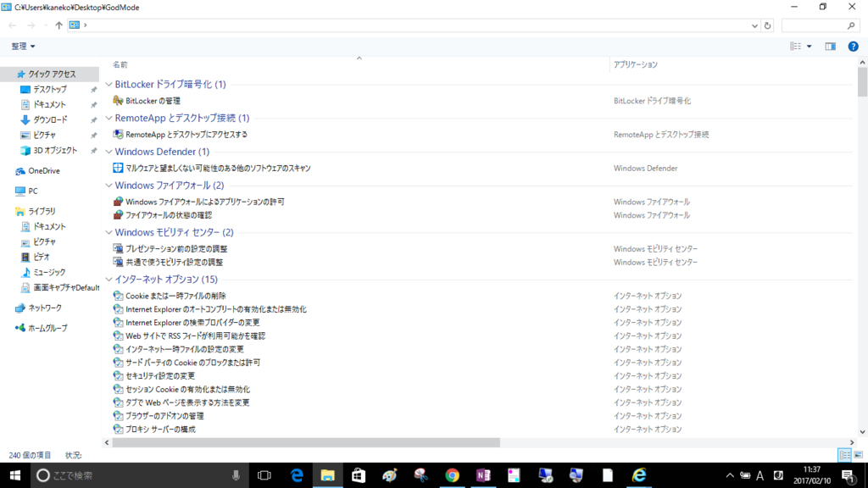Click Web サイトで RSS フィードが利用可能かを確認
Image resolution: width=868 pixels, height=488 pixels.
coord(196,335)
